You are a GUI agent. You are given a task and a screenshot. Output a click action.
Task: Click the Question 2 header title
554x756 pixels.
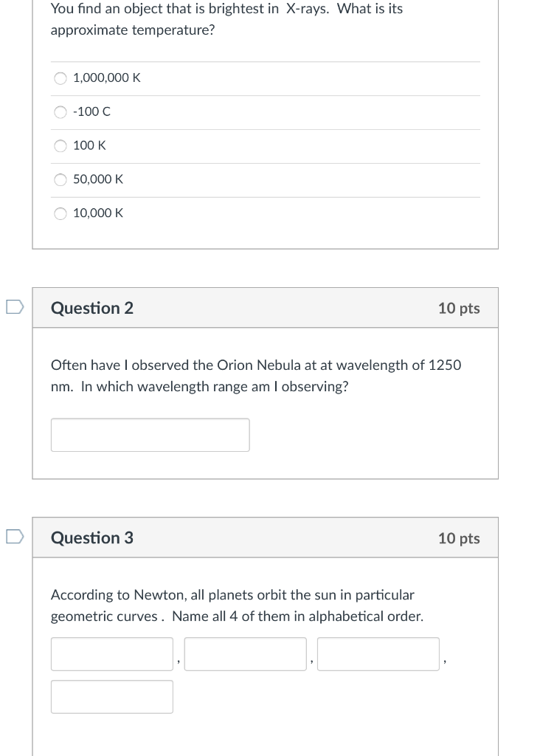click(92, 308)
